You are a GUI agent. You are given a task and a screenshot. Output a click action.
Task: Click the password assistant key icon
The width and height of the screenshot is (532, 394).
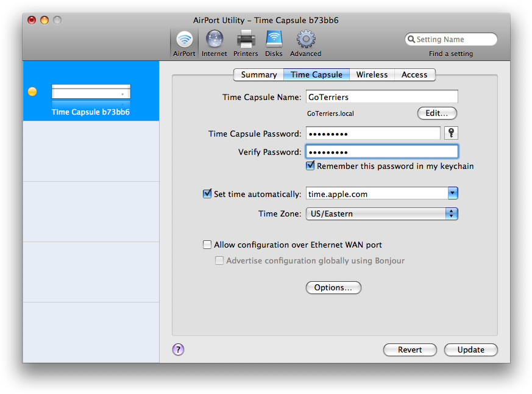coord(451,133)
